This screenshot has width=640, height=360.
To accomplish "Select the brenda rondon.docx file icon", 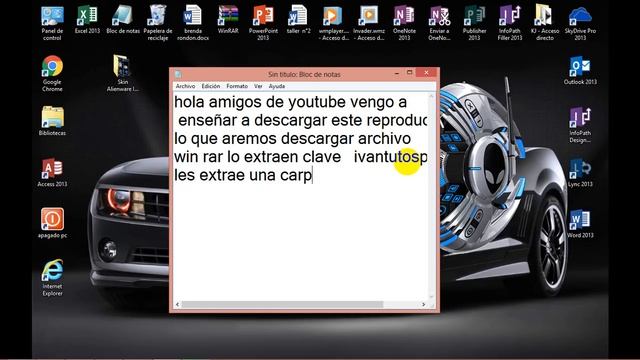I will [x=193, y=23].
